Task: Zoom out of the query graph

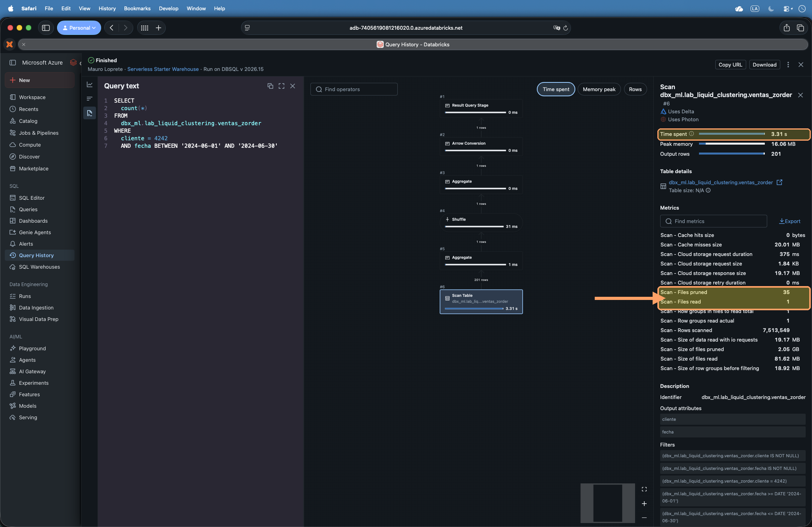Action: click(644, 517)
